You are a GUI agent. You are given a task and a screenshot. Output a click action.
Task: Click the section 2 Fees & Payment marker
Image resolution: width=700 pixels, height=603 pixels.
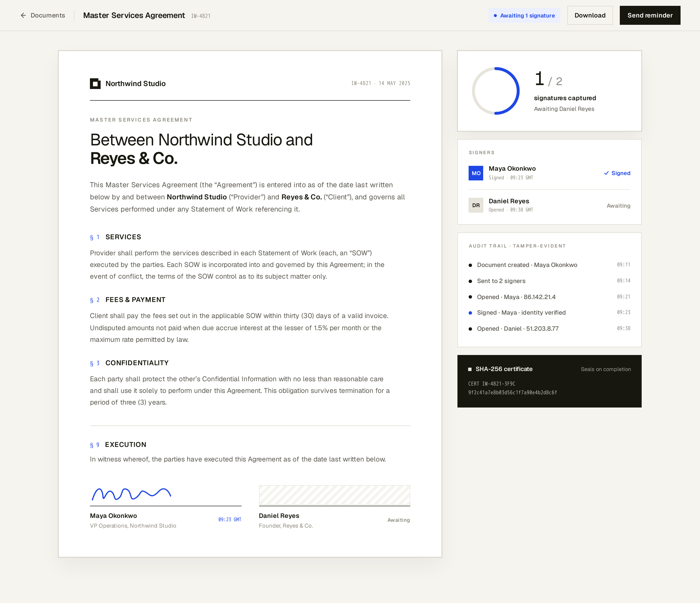click(95, 300)
